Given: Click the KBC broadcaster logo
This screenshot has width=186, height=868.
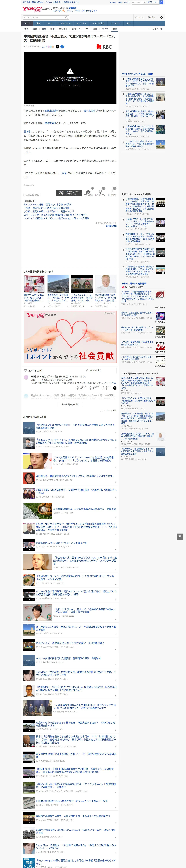Looking at the screenshot, I should [104, 47].
